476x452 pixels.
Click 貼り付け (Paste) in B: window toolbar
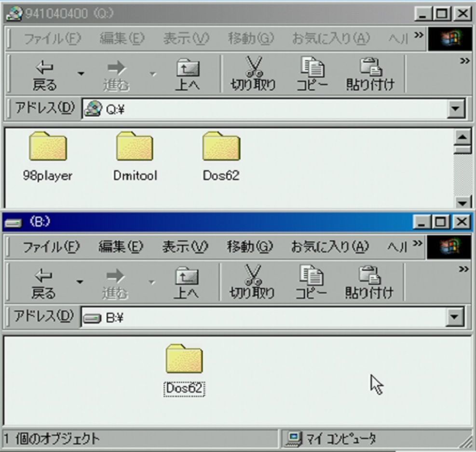coord(369,282)
